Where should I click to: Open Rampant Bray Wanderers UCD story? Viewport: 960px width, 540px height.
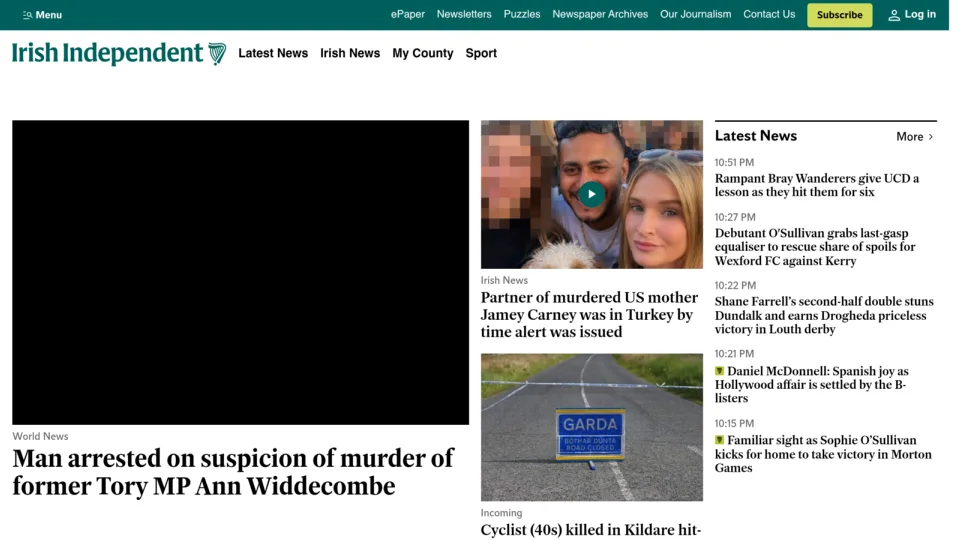pos(817,186)
